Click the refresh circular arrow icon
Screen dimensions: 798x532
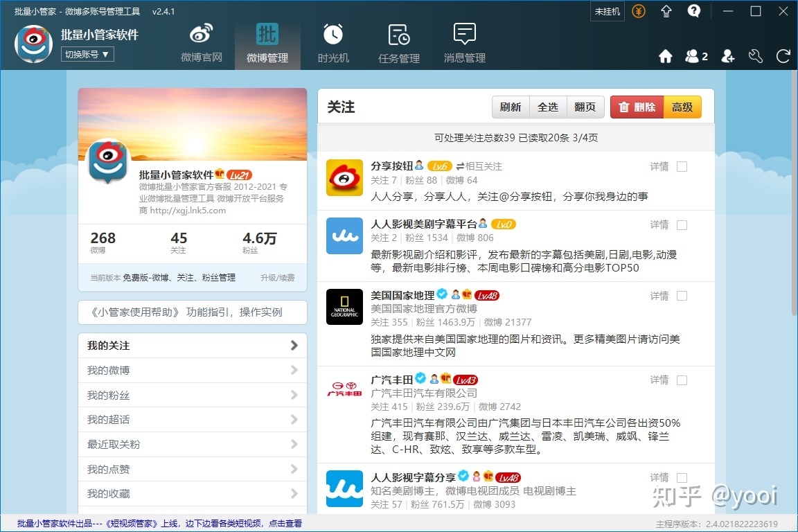click(783, 56)
